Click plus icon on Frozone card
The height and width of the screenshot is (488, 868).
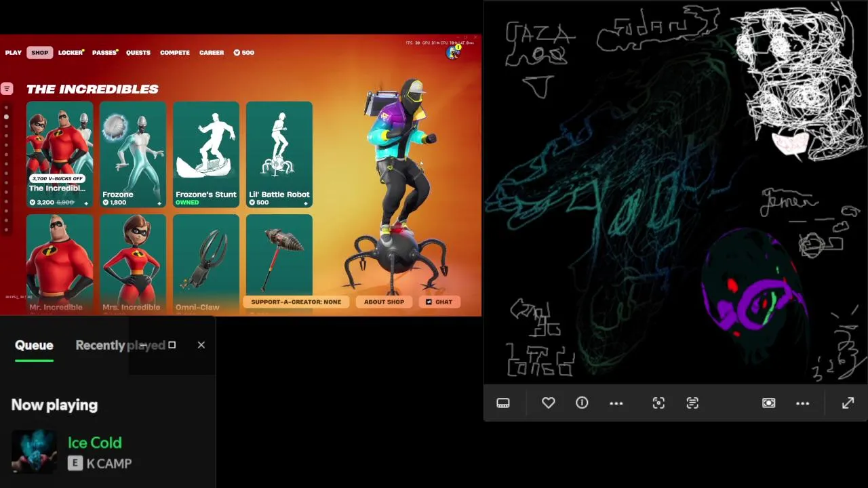pyautogui.click(x=159, y=203)
